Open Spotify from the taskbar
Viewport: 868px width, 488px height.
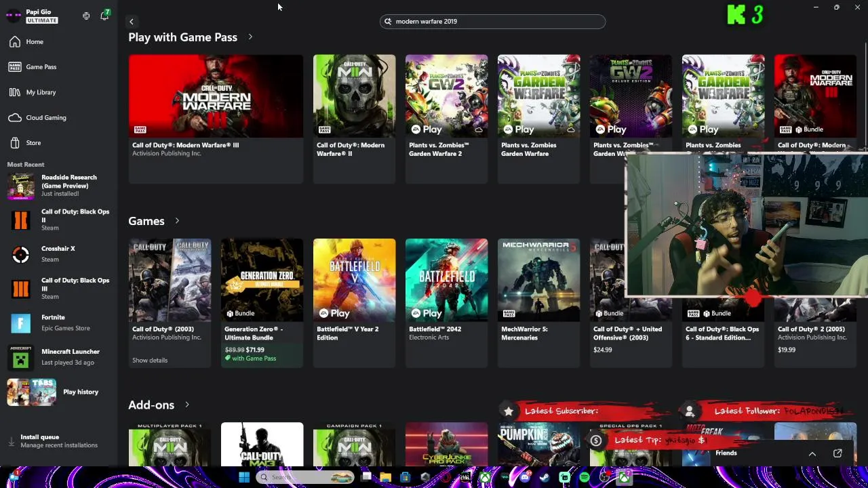[584, 477]
